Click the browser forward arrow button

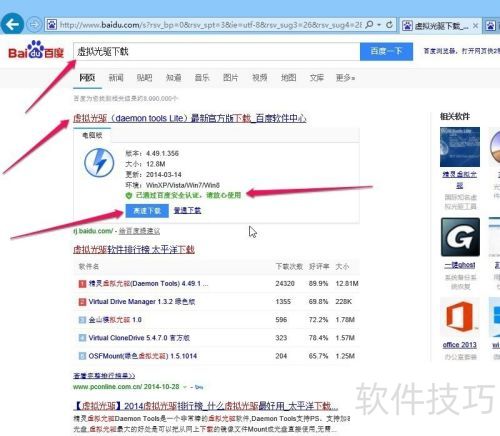(x=34, y=24)
